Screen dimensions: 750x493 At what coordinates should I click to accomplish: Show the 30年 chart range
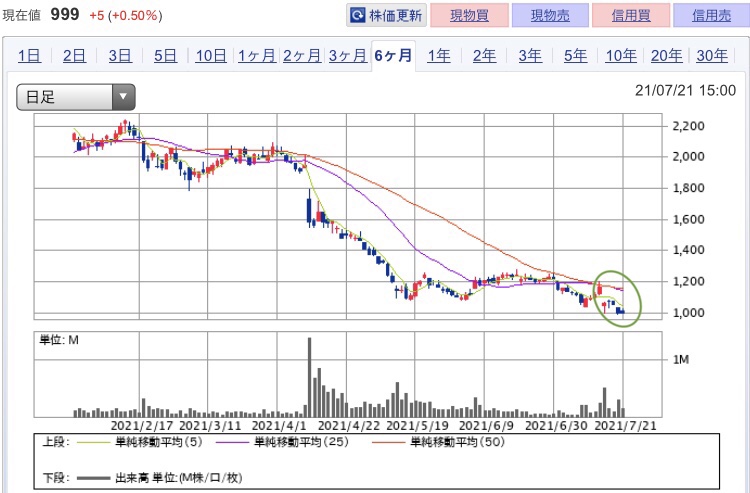tap(712, 56)
